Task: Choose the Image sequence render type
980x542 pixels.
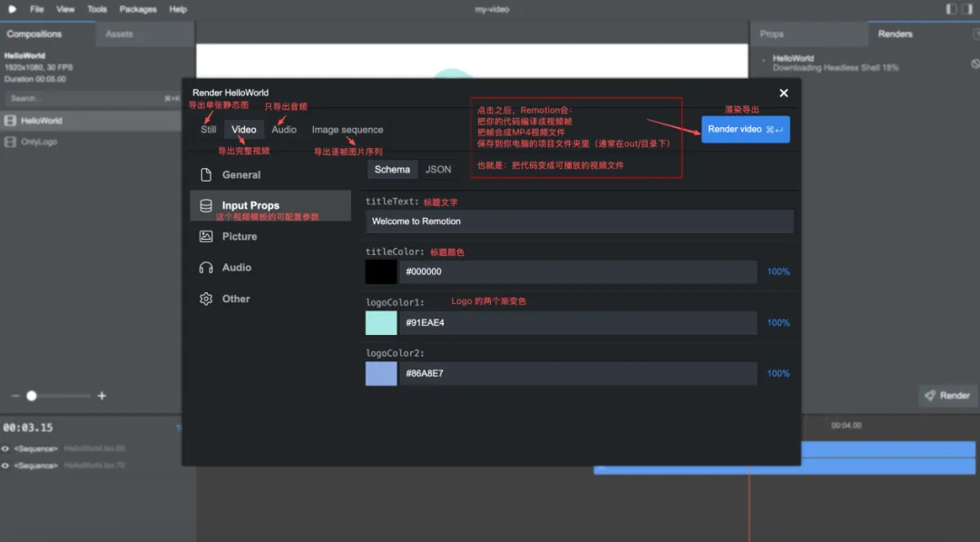Action: [348, 130]
